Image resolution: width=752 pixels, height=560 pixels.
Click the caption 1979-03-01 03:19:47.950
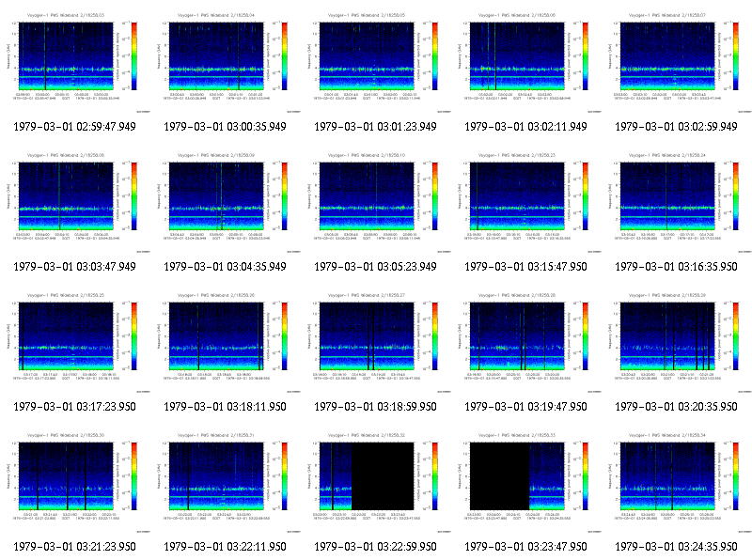pyautogui.click(x=526, y=407)
